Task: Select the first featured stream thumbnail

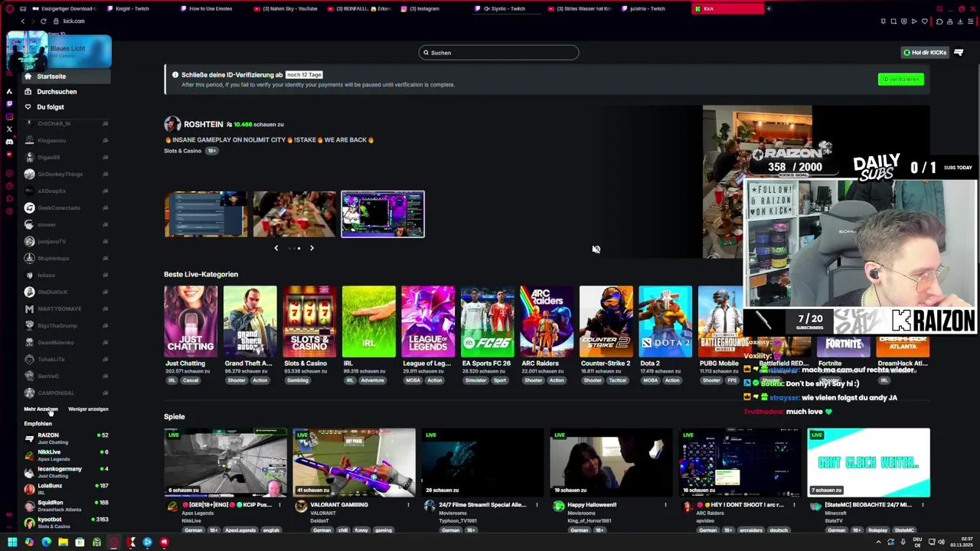Action: [x=206, y=214]
